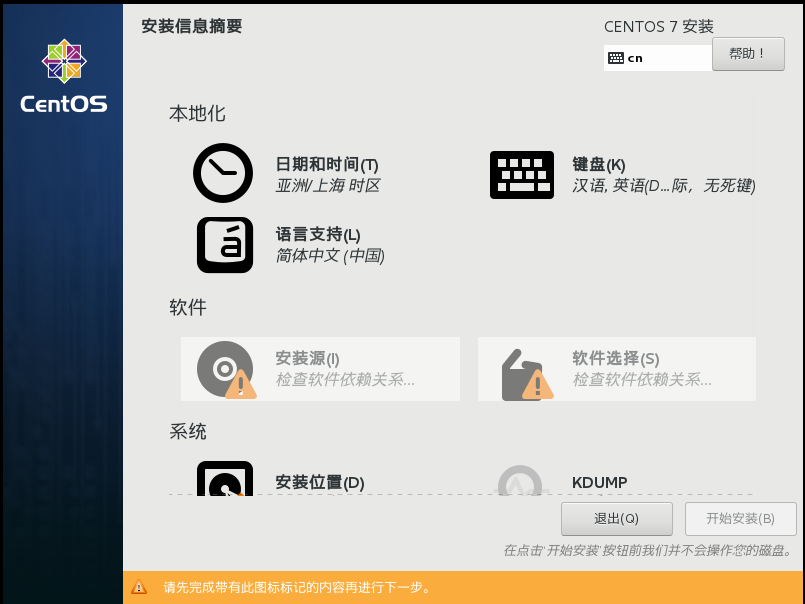Viewport: 805px width, 604px height.
Task: Click 汉语, 英语 keyboard layouts text
Action: tap(664, 185)
